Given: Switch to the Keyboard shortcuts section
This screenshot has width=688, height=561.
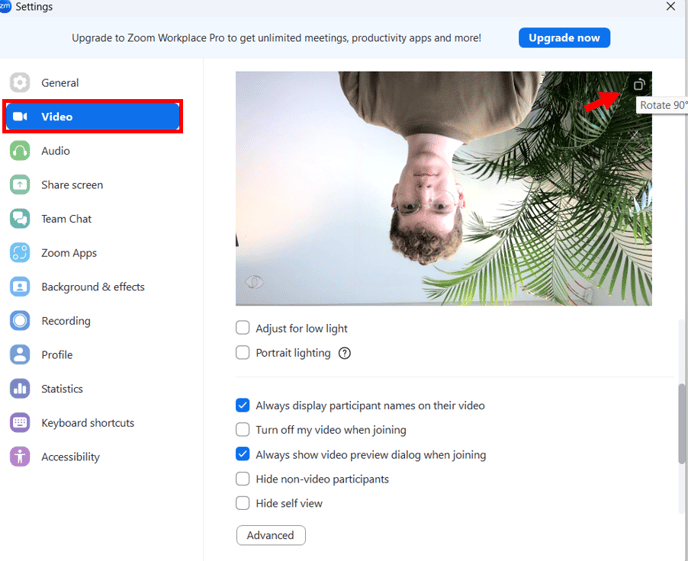Looking at the screenshot, I should [x=87, y=423].
